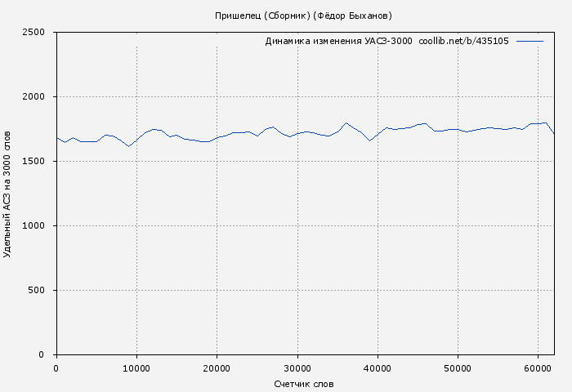Click the 1000 tick label on y-axis
This screenshot has height=392, width=572.
click(38, 226)
